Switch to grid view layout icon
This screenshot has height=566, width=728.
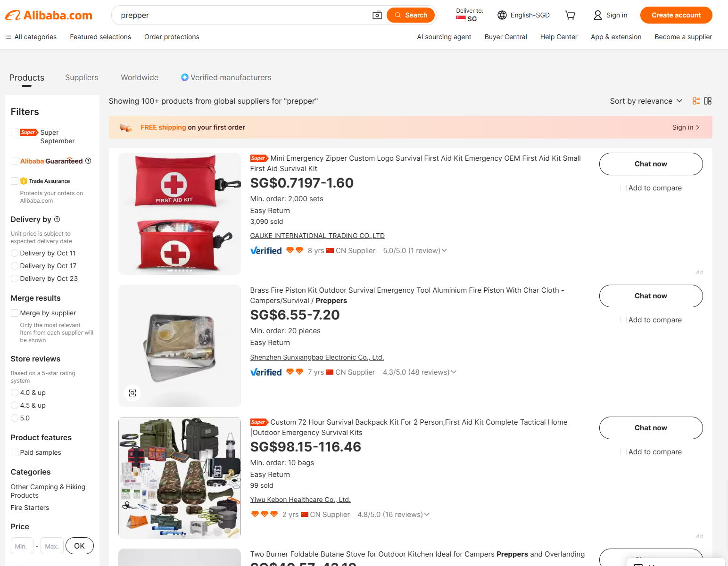click(x=708, y=101)
